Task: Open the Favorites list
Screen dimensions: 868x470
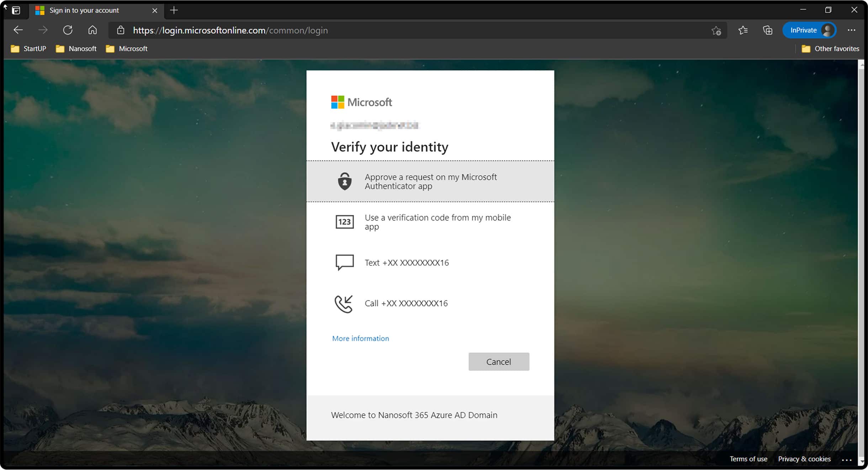Action: [743, 30]
